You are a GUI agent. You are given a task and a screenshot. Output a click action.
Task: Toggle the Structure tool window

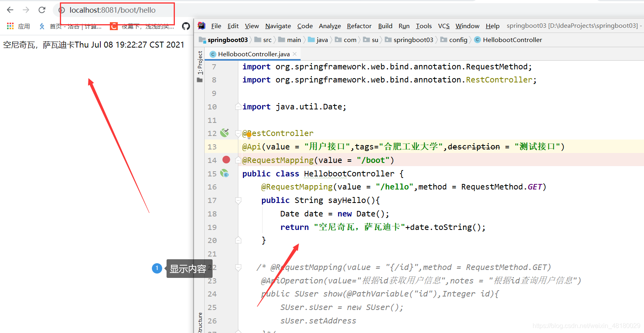(200, 322)
